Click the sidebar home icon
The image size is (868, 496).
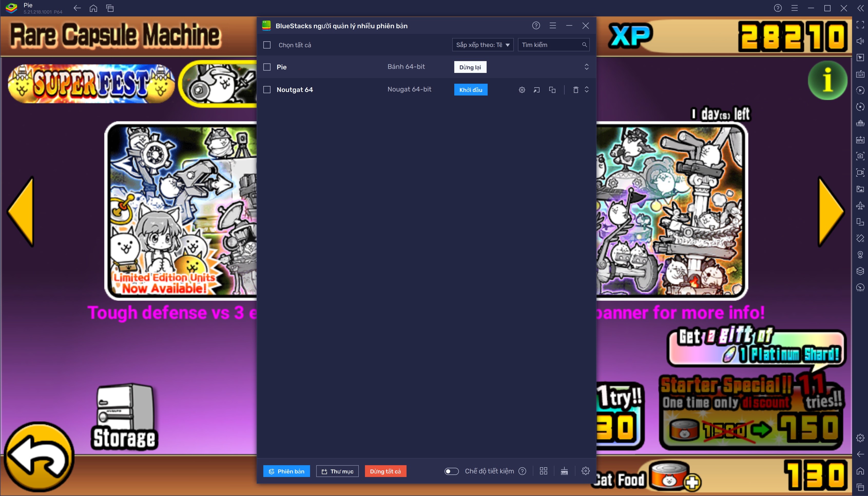860,471
